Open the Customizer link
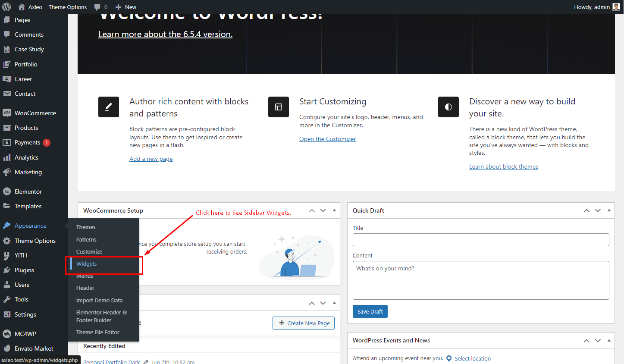Image resolution: width=624 pixels, height=364 pixels. [x=328, y=139]
